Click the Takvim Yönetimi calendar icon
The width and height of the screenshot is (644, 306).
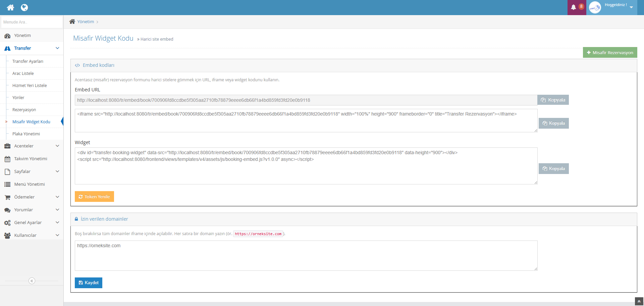point(7,159)
